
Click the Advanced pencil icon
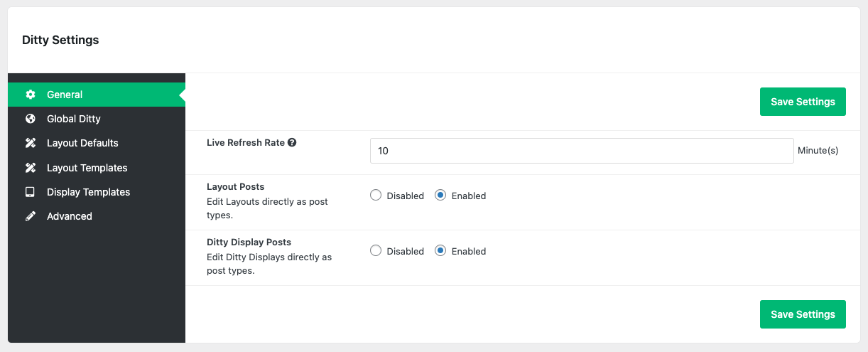(x=31, y=216)
